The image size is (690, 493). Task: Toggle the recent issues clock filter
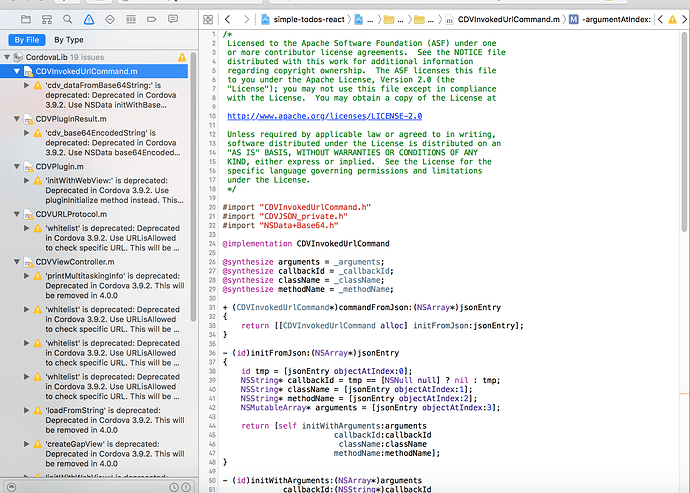tap(174, 487)
